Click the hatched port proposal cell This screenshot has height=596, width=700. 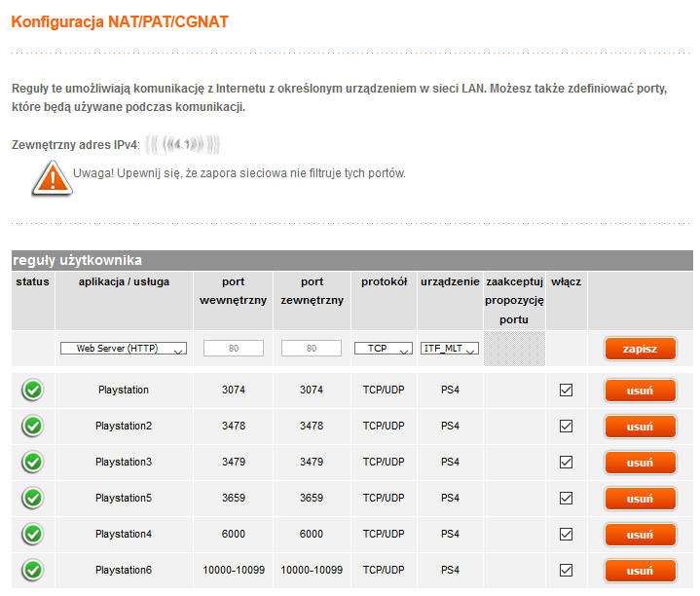514,349
